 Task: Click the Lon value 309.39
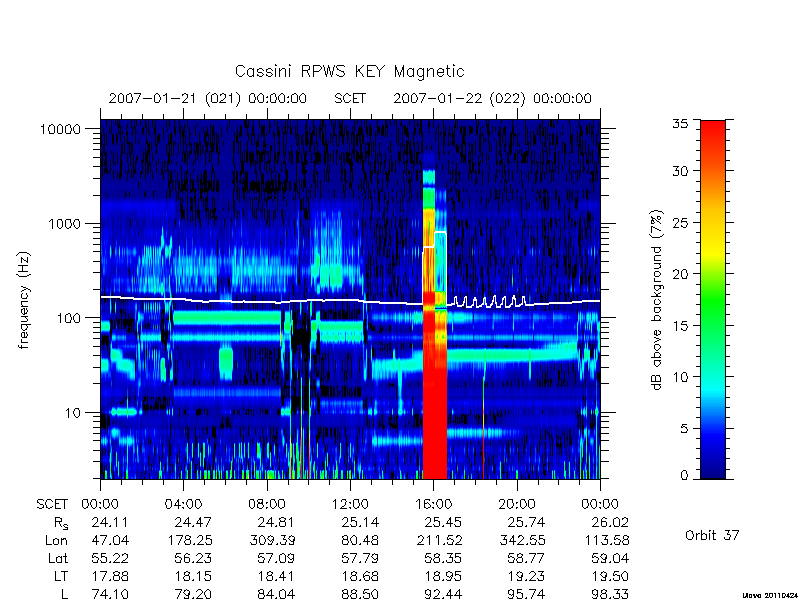[x=271, y=540]
